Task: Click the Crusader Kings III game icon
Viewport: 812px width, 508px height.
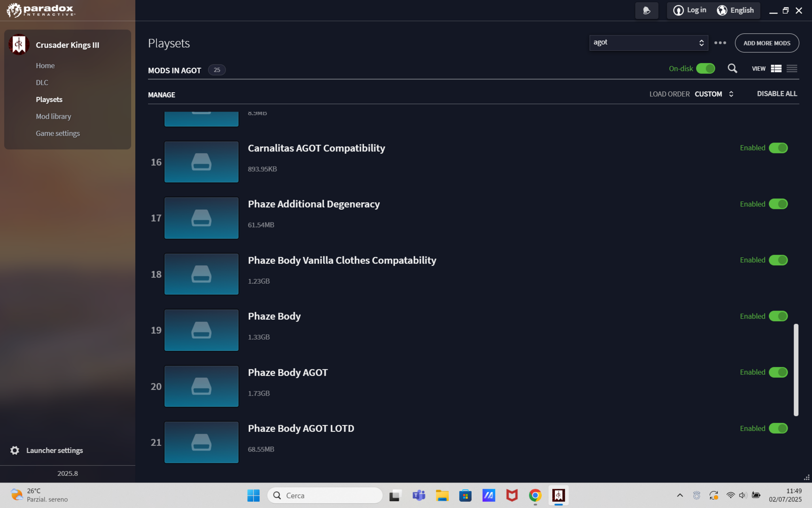Action: (x=19, y=45)
